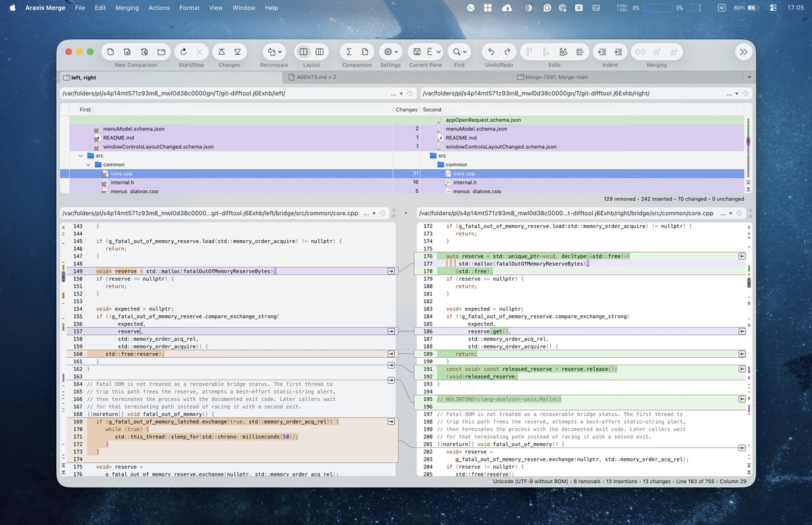This screenshot has height=525, width=812.
Task: Select the 'left, right' tab
Action: click(171, 77)
